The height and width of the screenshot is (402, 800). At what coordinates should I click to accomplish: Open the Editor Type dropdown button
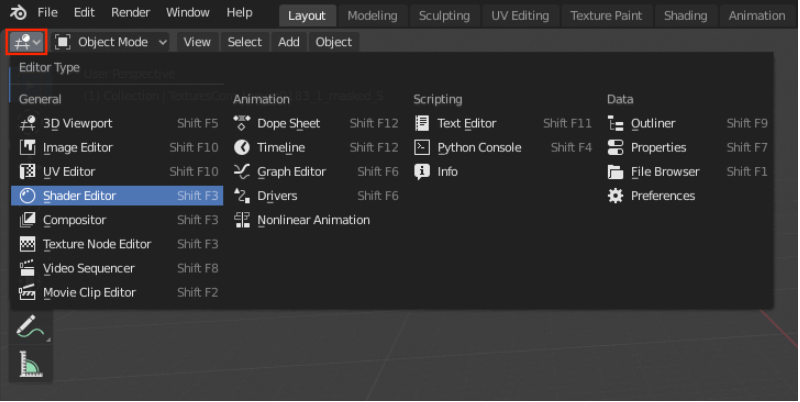[27, 42]
